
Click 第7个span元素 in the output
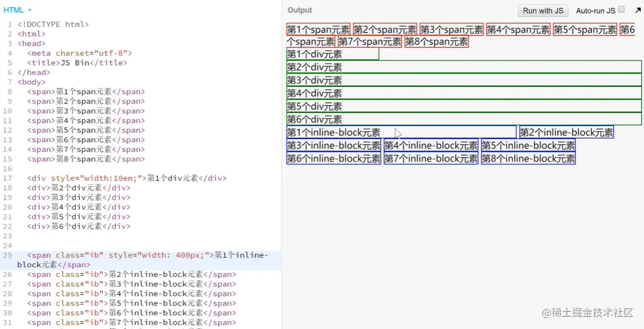tap(370, 42)
